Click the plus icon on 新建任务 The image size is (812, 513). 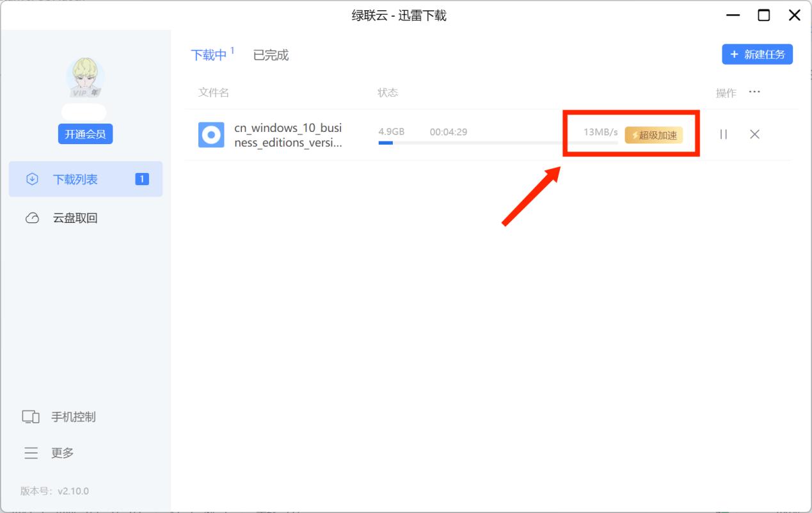pos(734,54)
